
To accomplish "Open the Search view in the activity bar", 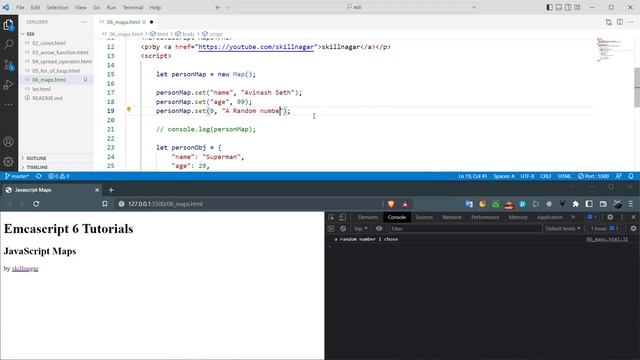I will (8, 44).
